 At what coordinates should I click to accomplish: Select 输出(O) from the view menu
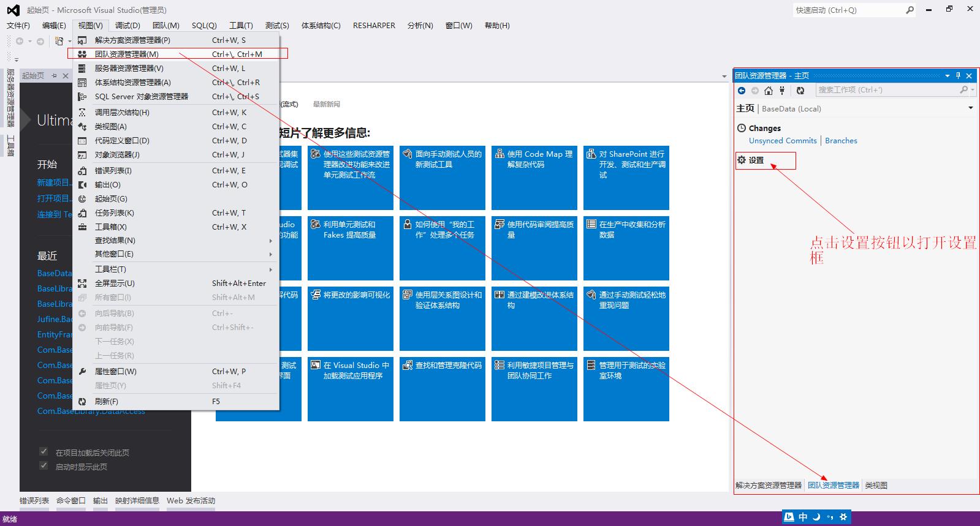(176, 185)
